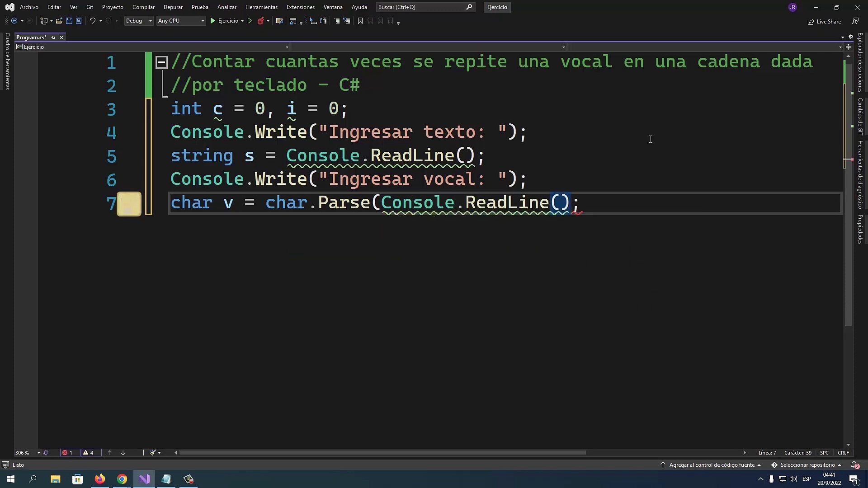Open the Herramientas menu
Viewport: 868px width, 488px height.
[x=261, y=7]
